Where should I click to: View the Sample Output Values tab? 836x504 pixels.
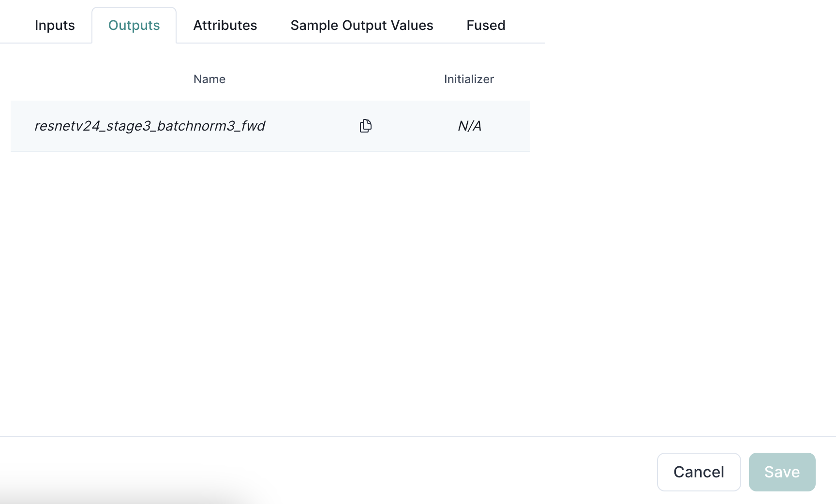coord(361,25)
